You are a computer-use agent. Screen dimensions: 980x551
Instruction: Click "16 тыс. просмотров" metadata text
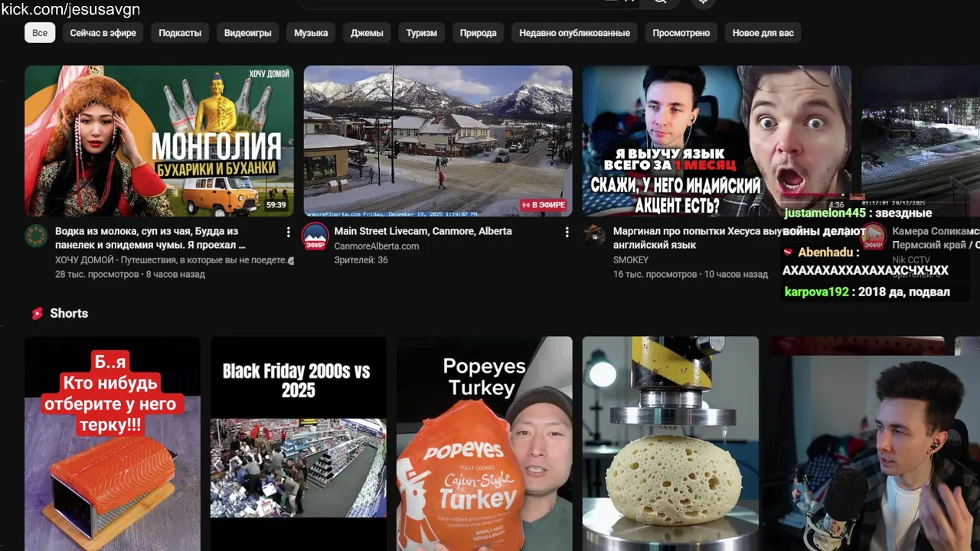pyautogui.click(x=655, y=274)
